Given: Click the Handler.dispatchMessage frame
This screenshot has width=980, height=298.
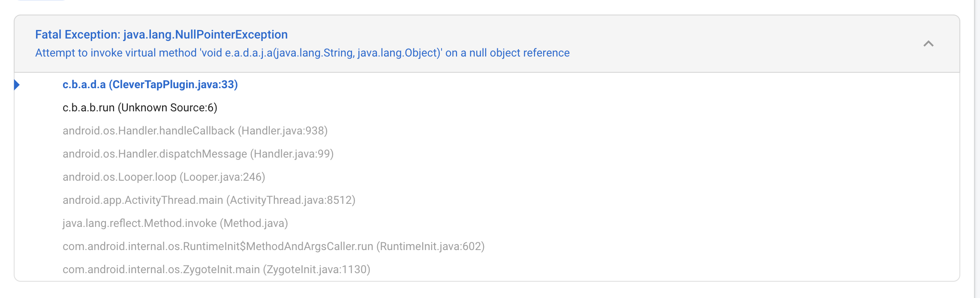Looking at the screenshot, I should (198, 154).
